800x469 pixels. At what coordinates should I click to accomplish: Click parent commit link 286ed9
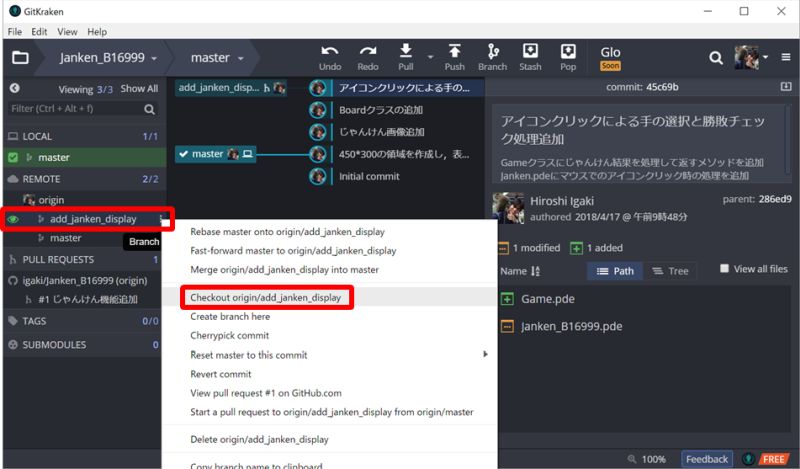coord(775,199)
